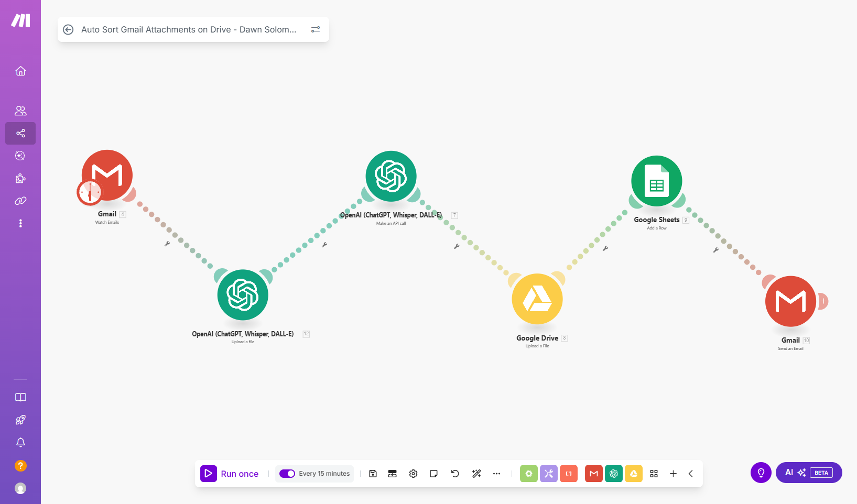
Task: Select the Gmail Watch Emails module
Action: (107, 175)
